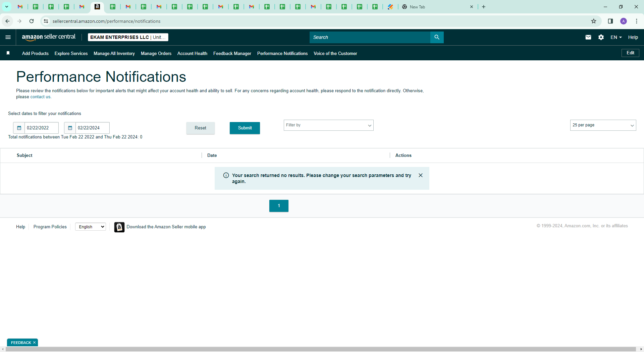Open Account Health menu item
Viewport: 644px width, 352px height.
(x=192, y=53)
